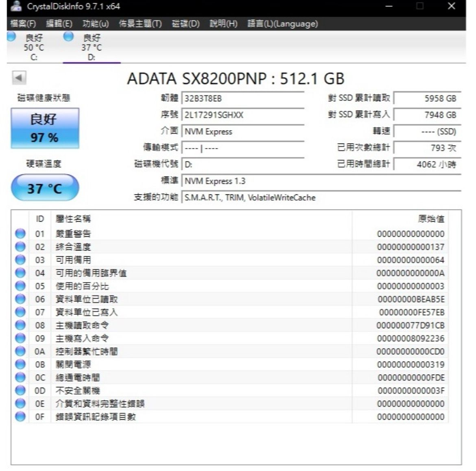Click the total host writes value 7948 GB

428,115
